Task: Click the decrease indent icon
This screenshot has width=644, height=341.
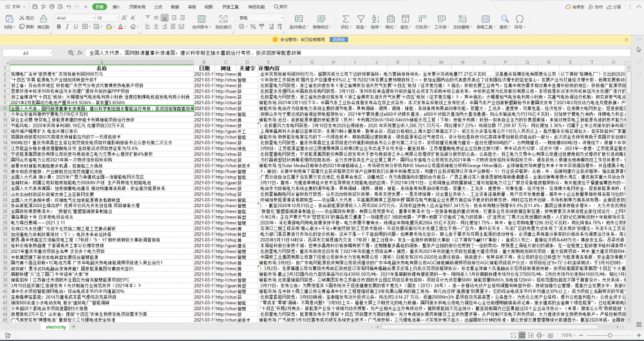Action: tap(173, 18)
